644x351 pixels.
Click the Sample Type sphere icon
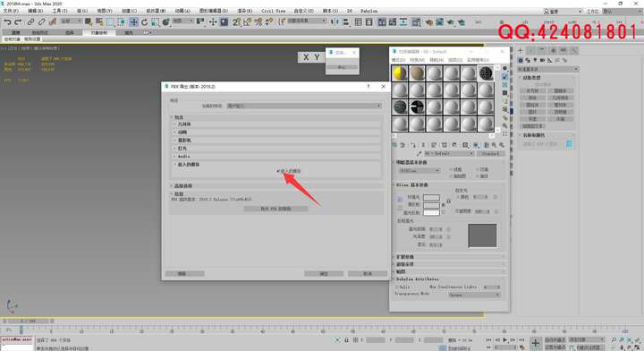(504, 69)
